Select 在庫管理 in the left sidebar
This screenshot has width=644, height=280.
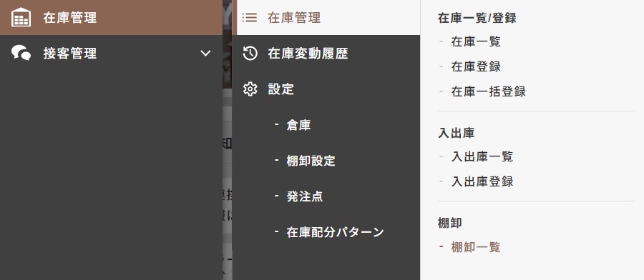112,18
